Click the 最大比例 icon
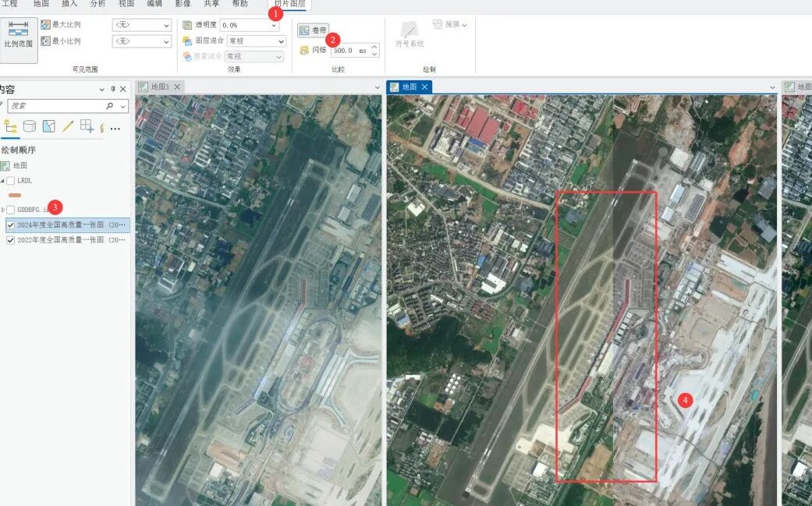This screenshot has height=506, width=812. coord(45,24)
